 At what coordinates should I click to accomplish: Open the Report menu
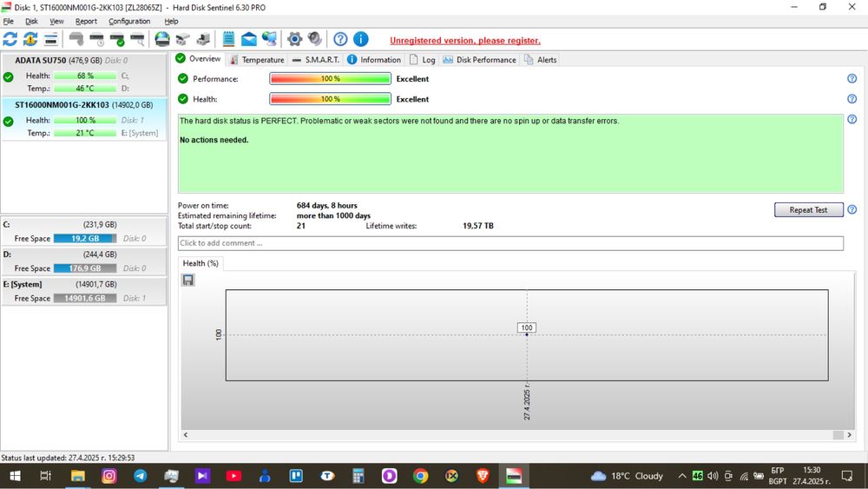[x=86, y=21]
